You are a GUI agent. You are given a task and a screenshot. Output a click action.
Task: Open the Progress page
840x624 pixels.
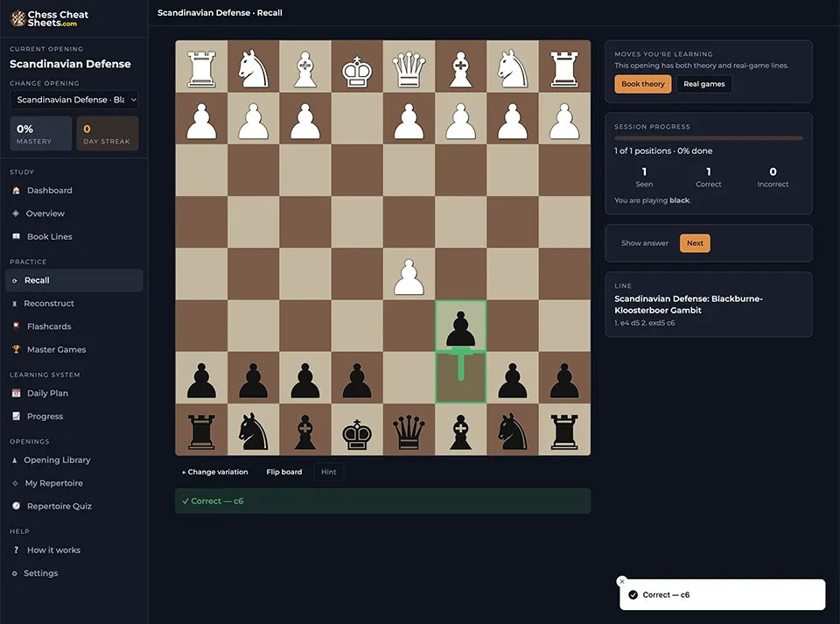[x=73, y=417]
